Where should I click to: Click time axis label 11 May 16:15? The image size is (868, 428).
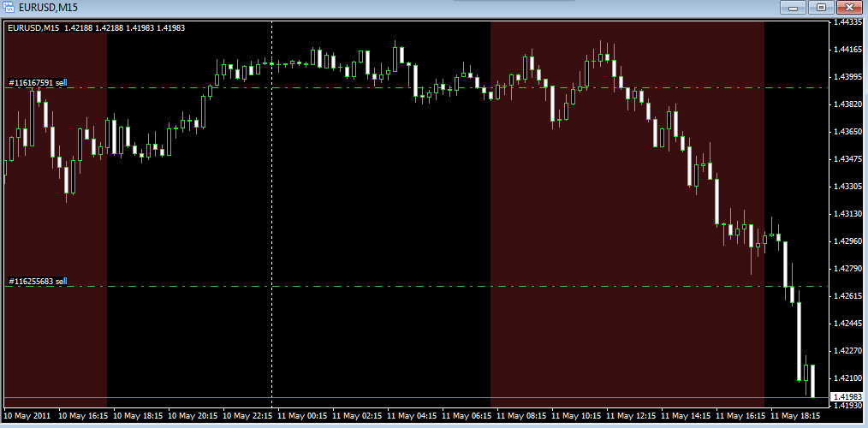pos(740,415)
